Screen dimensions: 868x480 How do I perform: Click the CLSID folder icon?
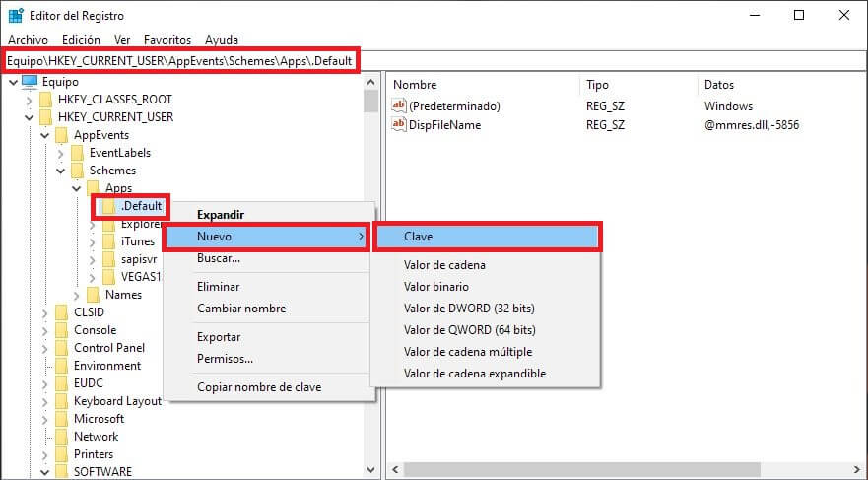[61, 312]
